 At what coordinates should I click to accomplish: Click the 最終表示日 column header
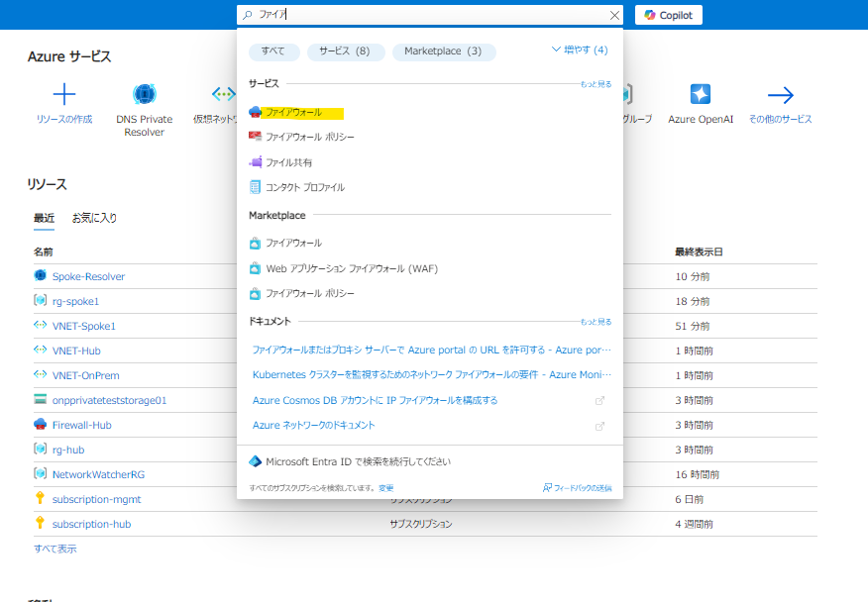[699, 251]
